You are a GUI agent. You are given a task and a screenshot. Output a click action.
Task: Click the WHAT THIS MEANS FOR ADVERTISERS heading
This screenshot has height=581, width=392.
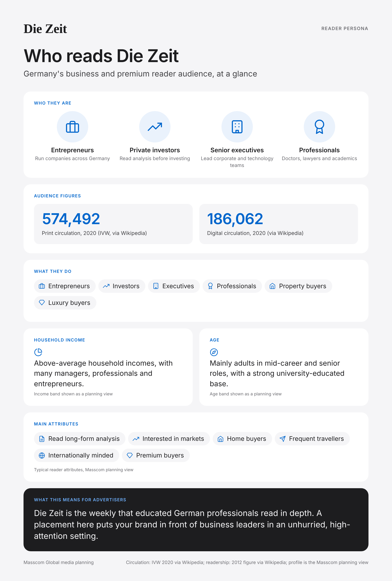(x=80, y=500)
